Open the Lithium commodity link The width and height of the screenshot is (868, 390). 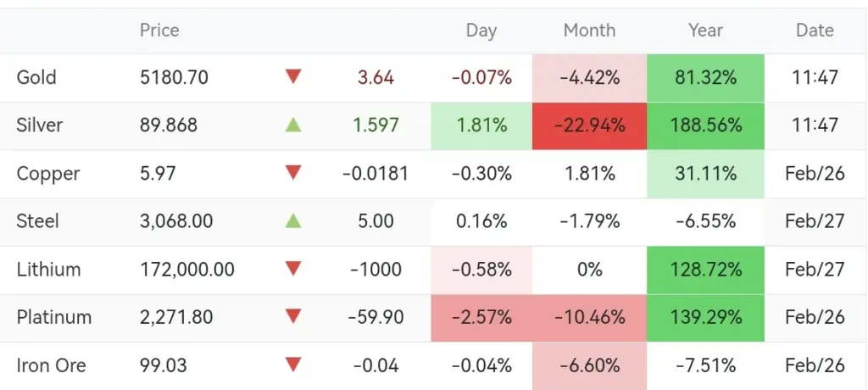click(48, 270)
